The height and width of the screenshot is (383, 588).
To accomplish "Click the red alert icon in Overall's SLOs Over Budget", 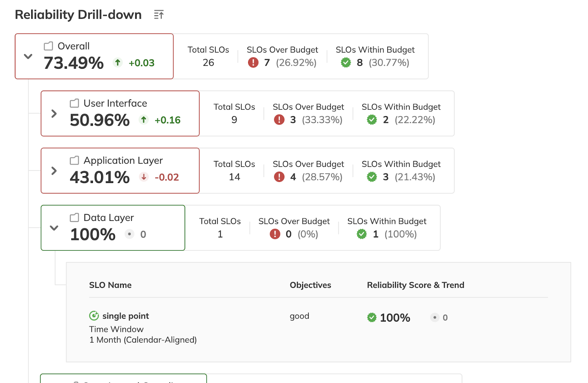I will click(x=253, y=62).
